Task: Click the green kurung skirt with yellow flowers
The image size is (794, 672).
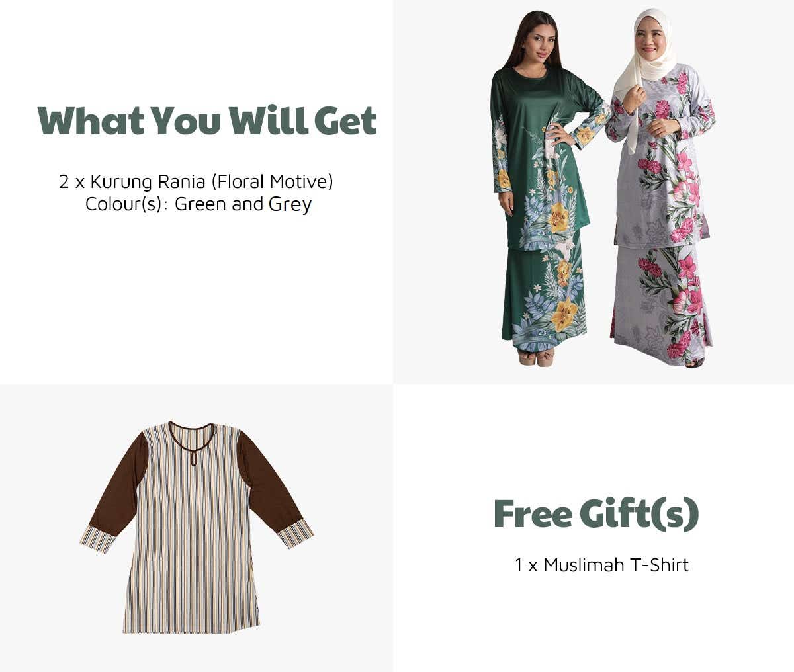Action: point(545,291)
